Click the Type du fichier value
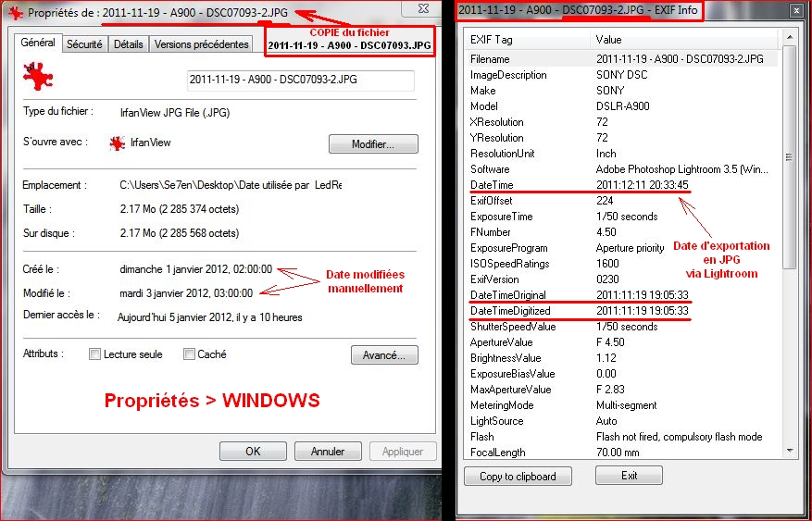Image resolution: width=812 pixels, height=521 pixels. (175, 113)
